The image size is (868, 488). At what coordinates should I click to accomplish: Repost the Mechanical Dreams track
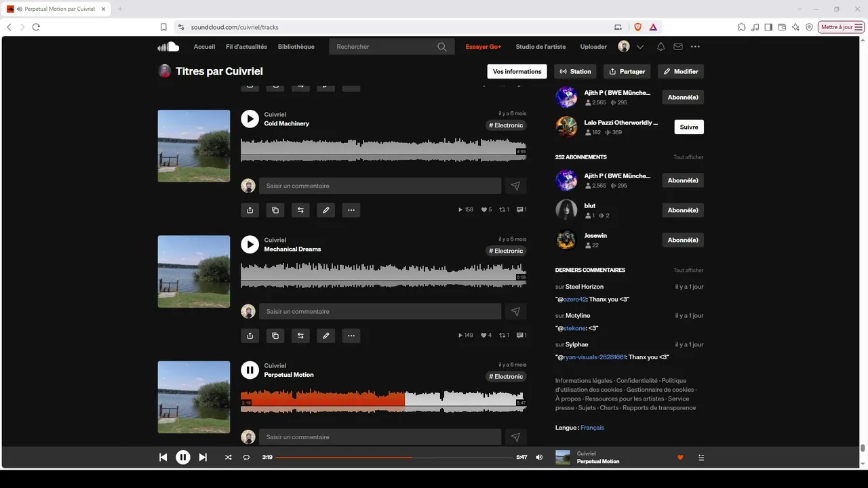300,335
